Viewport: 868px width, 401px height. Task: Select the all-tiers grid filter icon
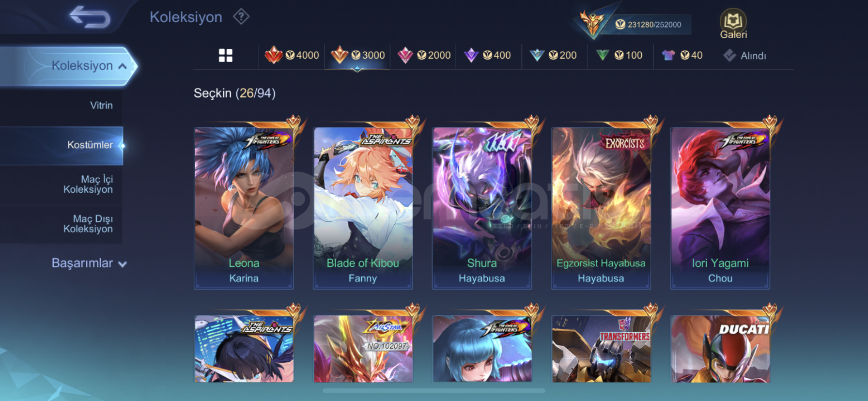click(226, 55)
